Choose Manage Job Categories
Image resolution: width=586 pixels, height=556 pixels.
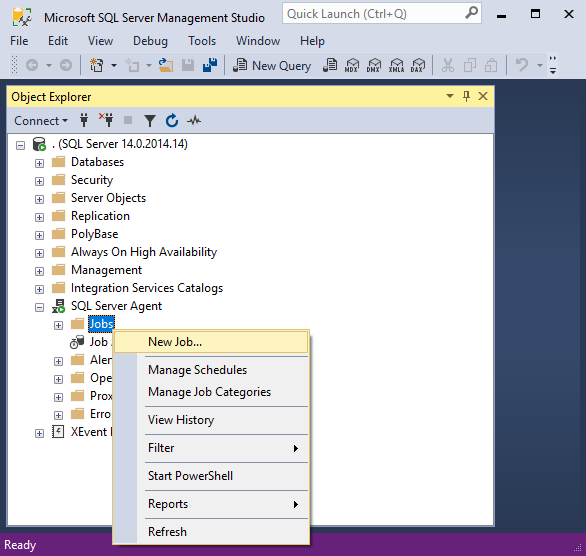click(x=211, y=392)
